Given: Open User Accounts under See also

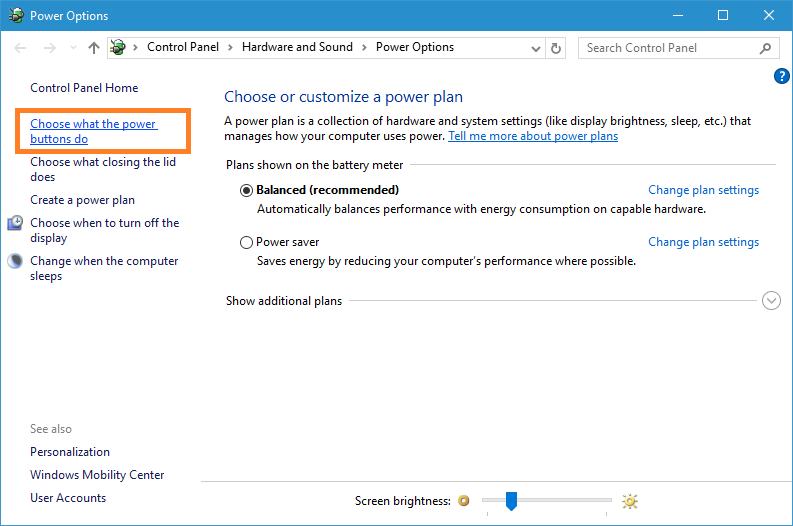Looking at the screenshot, I should click(x=68, y=498).
